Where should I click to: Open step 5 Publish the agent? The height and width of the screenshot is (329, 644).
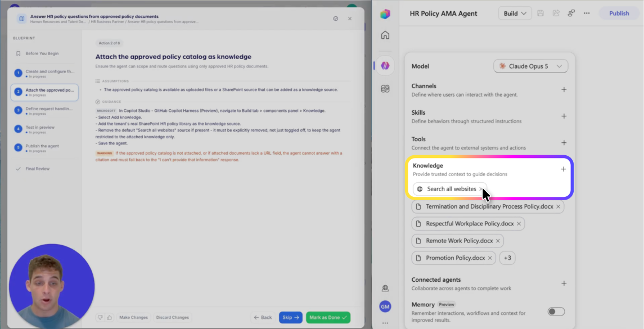click(x=44, y=148)
